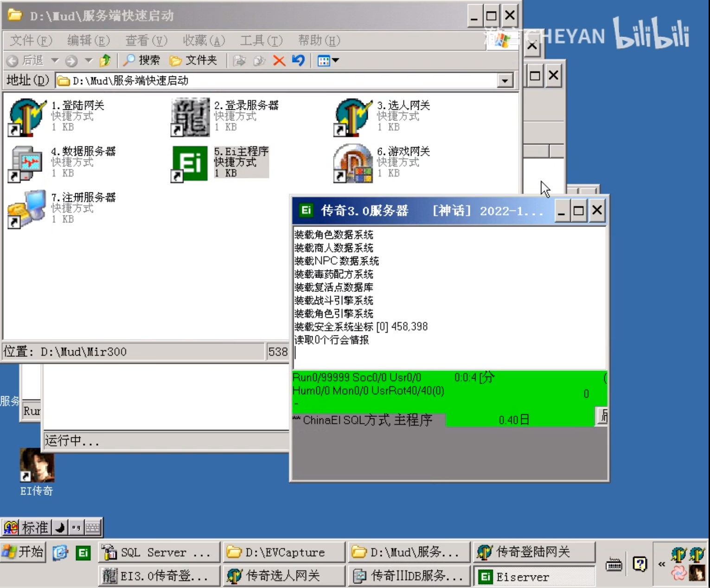Open the views dropdown in toolbar

pos(328,61)
